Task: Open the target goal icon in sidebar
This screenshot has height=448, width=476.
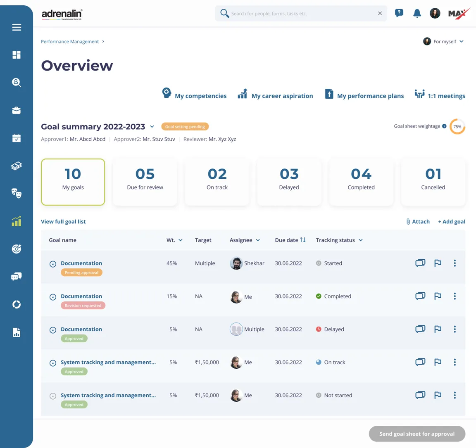Action: [17, 249]
